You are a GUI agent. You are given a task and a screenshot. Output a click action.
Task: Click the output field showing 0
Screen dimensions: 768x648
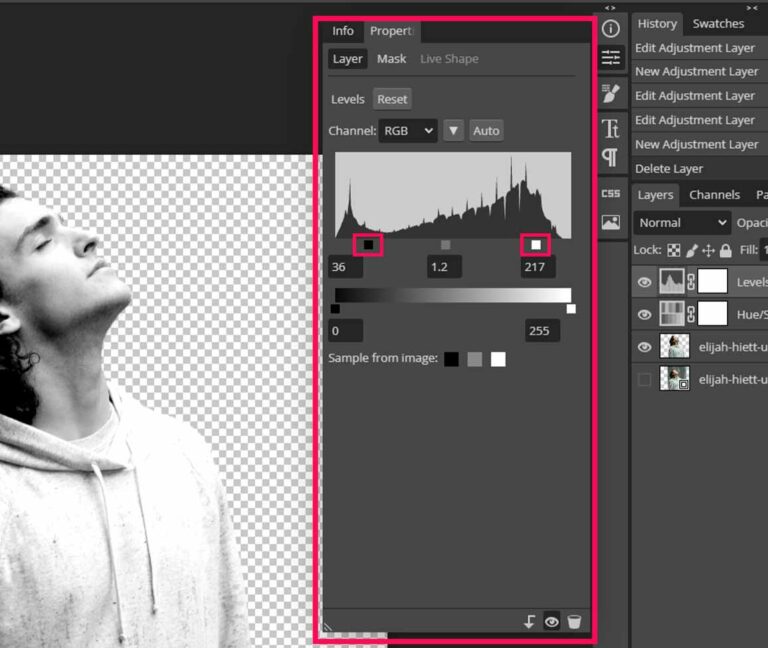coord(345,331)
